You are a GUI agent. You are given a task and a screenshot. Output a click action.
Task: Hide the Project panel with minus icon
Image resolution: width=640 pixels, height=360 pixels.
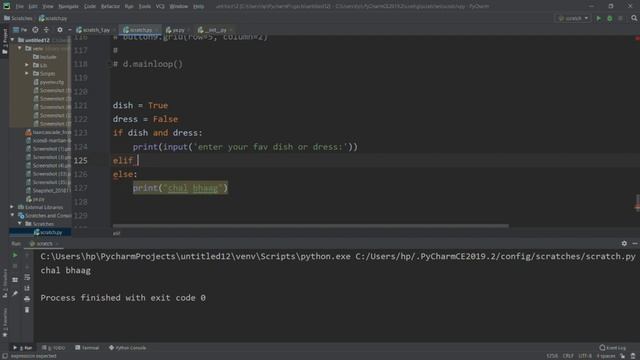(69, 30)
